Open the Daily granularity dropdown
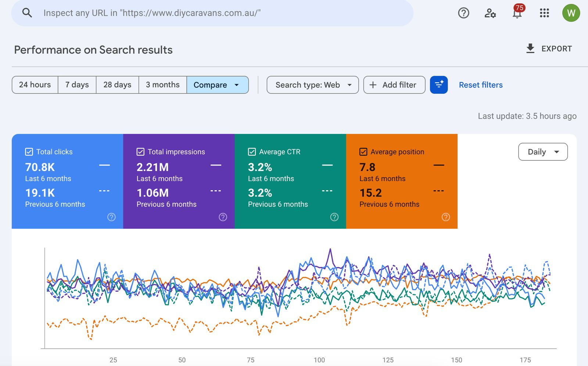Image resolution: width=588 pixels, height=366 pixels. pyautogui.click(x=542, y=152)
